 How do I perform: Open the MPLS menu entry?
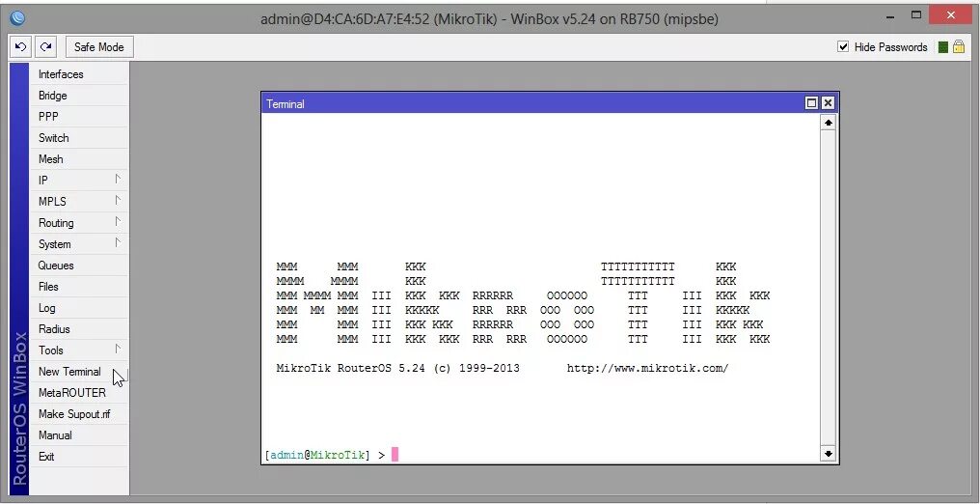click(x=79, y=202)
